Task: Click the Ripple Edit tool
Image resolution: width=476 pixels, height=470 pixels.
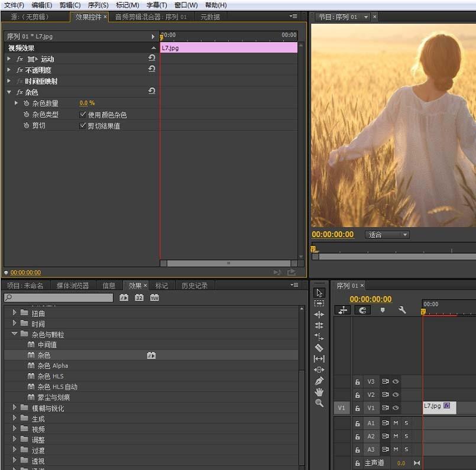Action: tap(319, 315)
